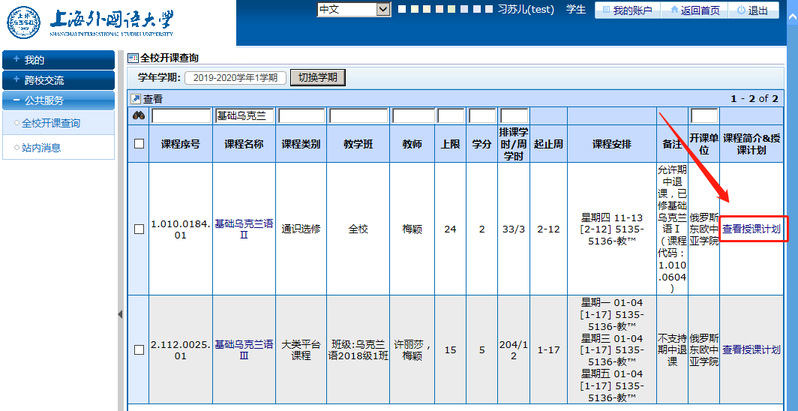Check the box for course 1.010.0184.01
Screen dimensions: 798x411
[139, 229]
